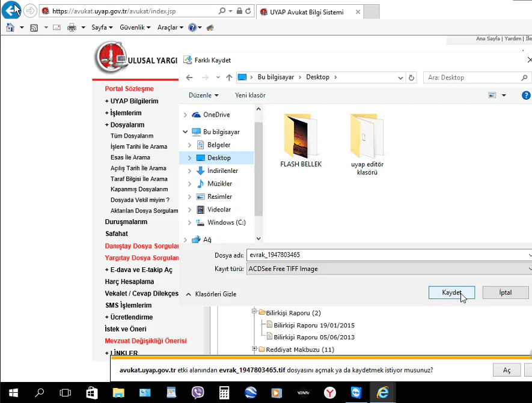Screen dimensions: 532x403
Task: Open the Windows Start menu
Action: 13,393
